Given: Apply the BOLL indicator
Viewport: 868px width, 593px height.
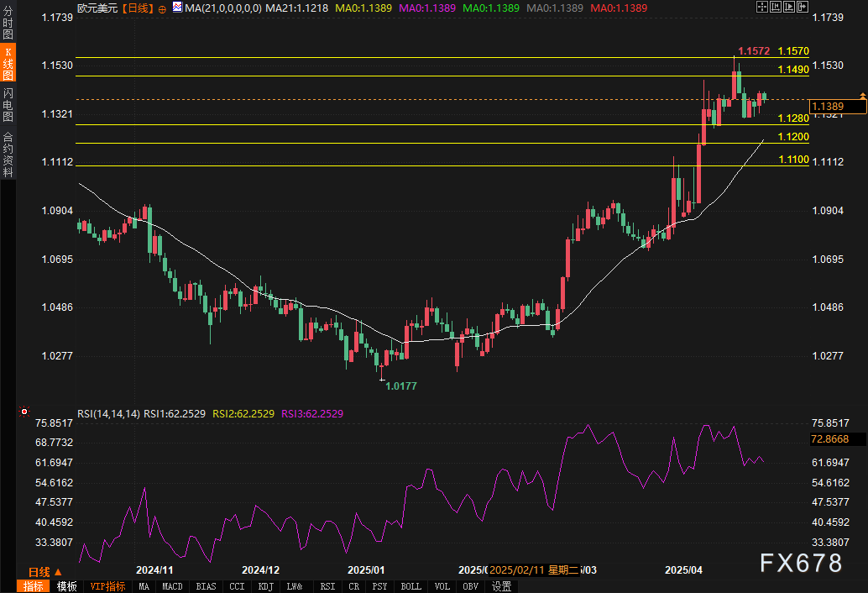Looking at the screenshot, I should coord(410,586).
